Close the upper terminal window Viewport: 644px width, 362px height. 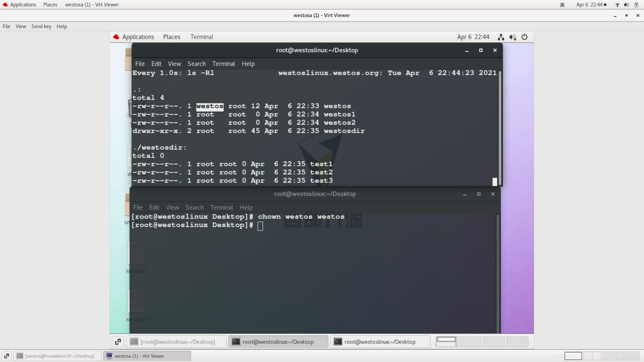495,50
